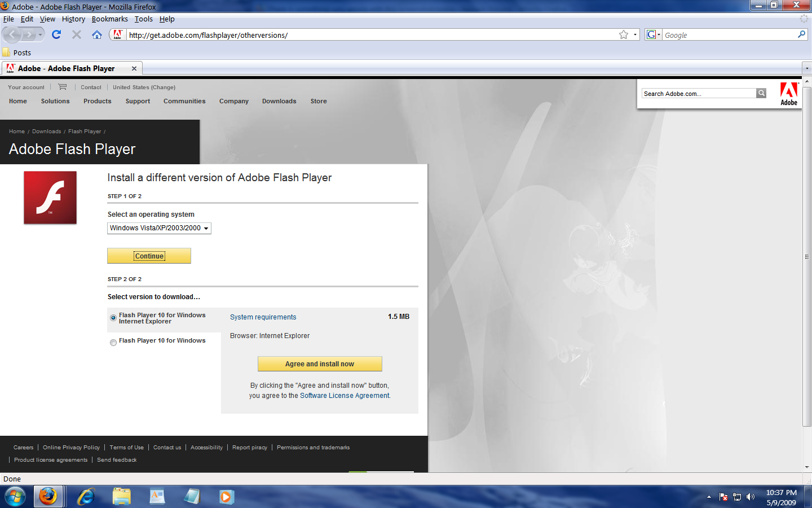Click the yellow Continue button
812x508 pixels.
point(149,256)
